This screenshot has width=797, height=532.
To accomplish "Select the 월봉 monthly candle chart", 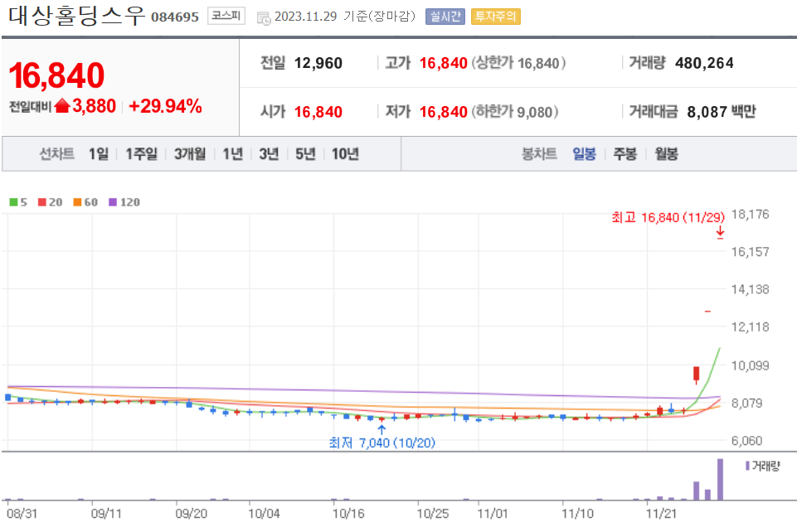I will tap(666, 154).
